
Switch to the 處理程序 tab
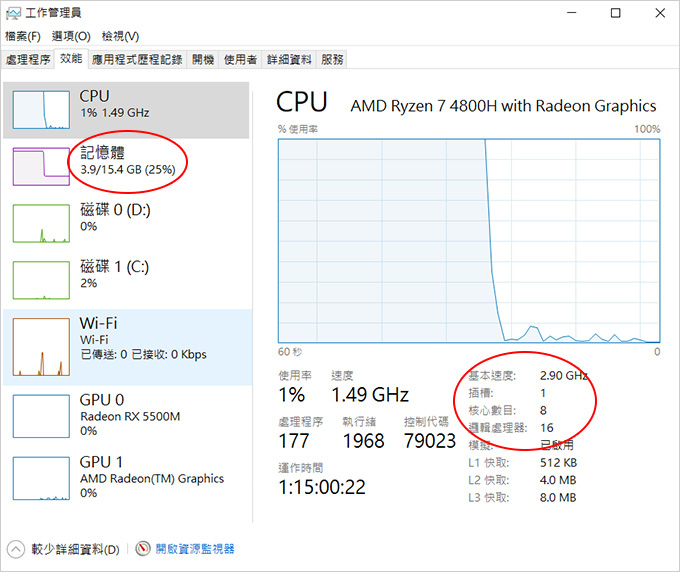pyautogui.click(x=28, y=59)
